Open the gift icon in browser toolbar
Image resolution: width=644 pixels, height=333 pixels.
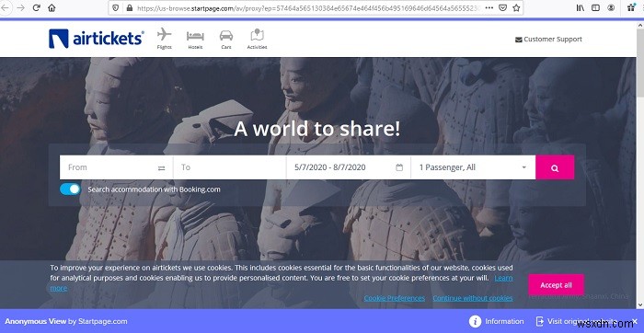tap(632, 7)
